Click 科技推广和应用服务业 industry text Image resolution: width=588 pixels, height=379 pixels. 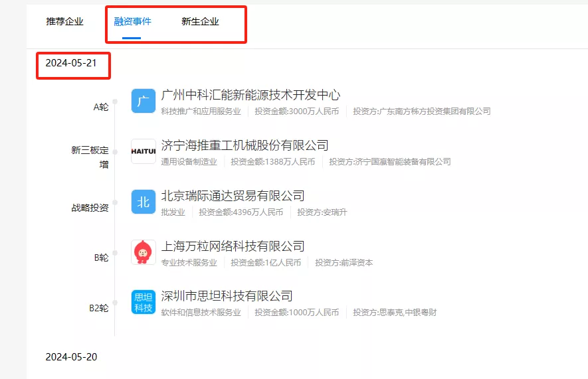coord(201,112)
